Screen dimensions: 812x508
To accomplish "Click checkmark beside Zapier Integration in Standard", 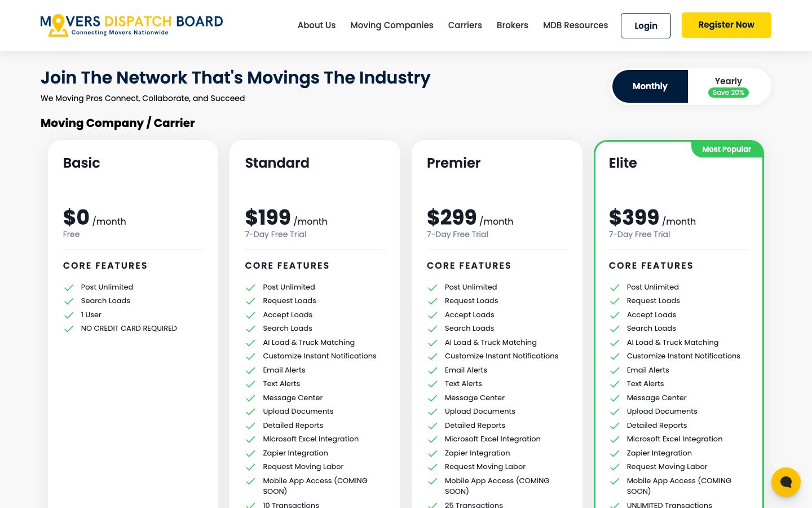I will point(250,454).
